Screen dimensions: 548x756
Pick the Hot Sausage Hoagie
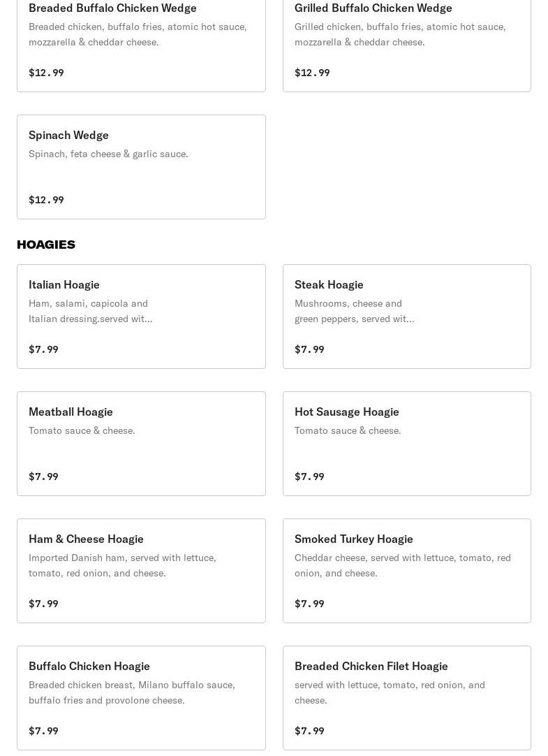pos(407,444)
